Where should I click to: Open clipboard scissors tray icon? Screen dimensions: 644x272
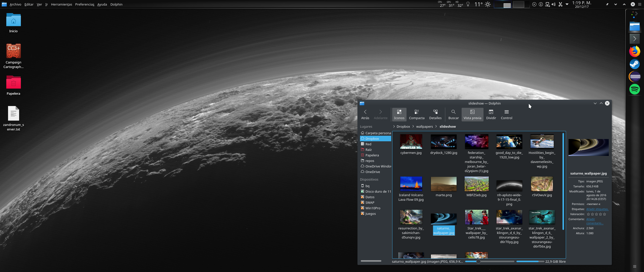point(560,4)
